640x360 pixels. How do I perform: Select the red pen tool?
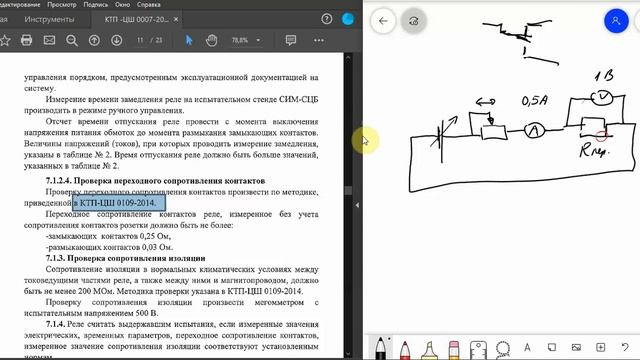pos(405,349)
